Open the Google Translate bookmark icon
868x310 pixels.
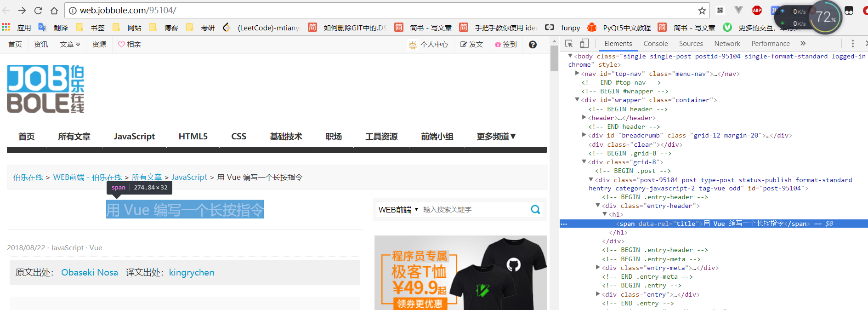(42, 28)
